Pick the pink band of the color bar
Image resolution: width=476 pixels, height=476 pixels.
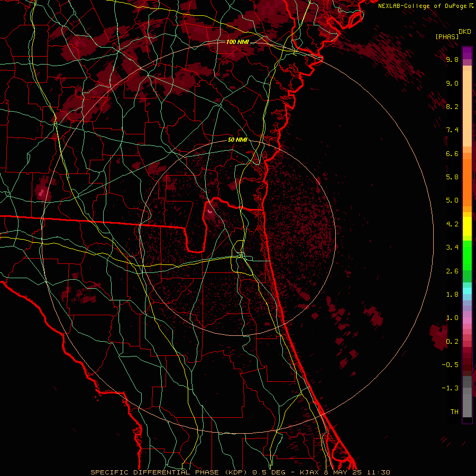pyautogui.click(x=467, y=321)
